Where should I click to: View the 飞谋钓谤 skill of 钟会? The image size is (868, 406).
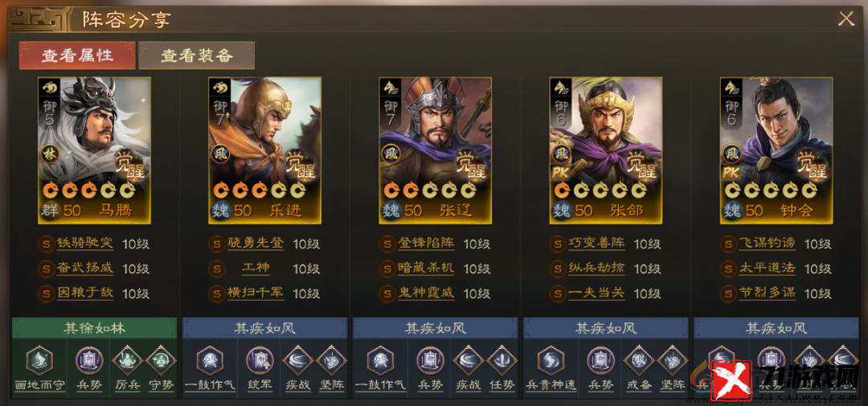(x=768, y=243)
